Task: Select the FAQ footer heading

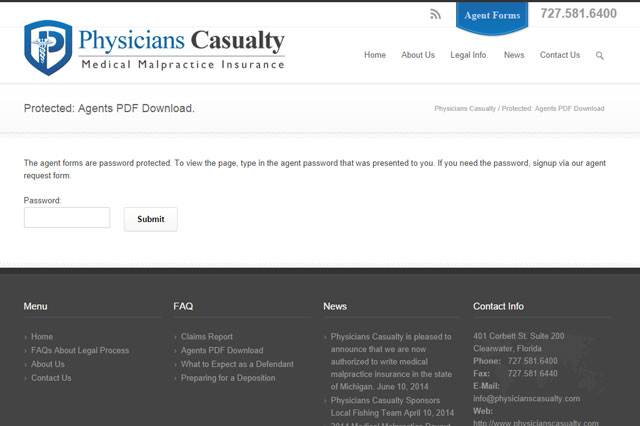Action: point(183,306)
